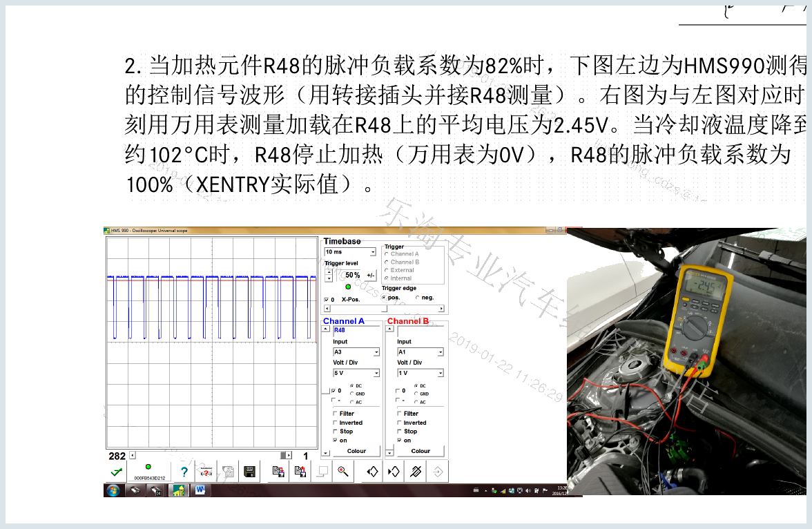Click the system clock in the taskbar
The height and width of the screenshot is (529, 812).
(x=561, y=490)
